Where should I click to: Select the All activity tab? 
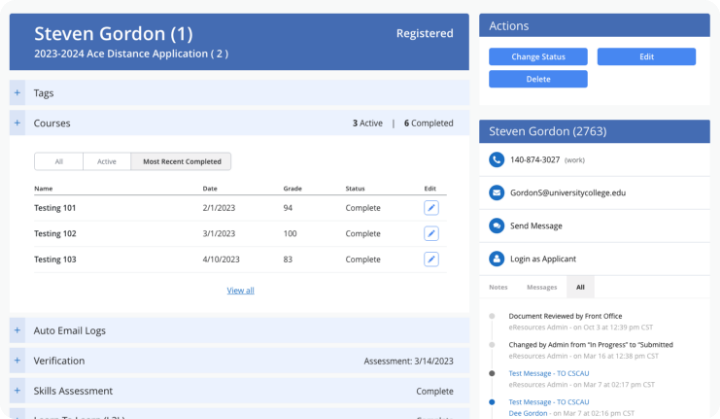tap(580, 287)
